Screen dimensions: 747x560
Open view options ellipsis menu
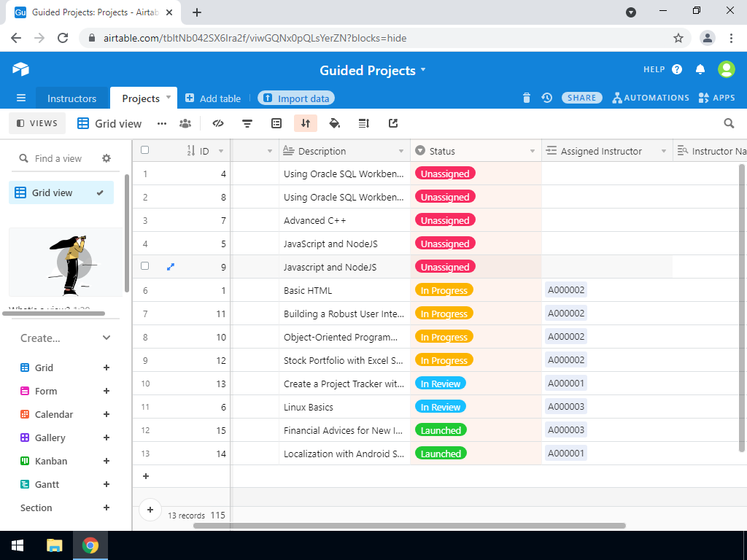coord(162,124)
